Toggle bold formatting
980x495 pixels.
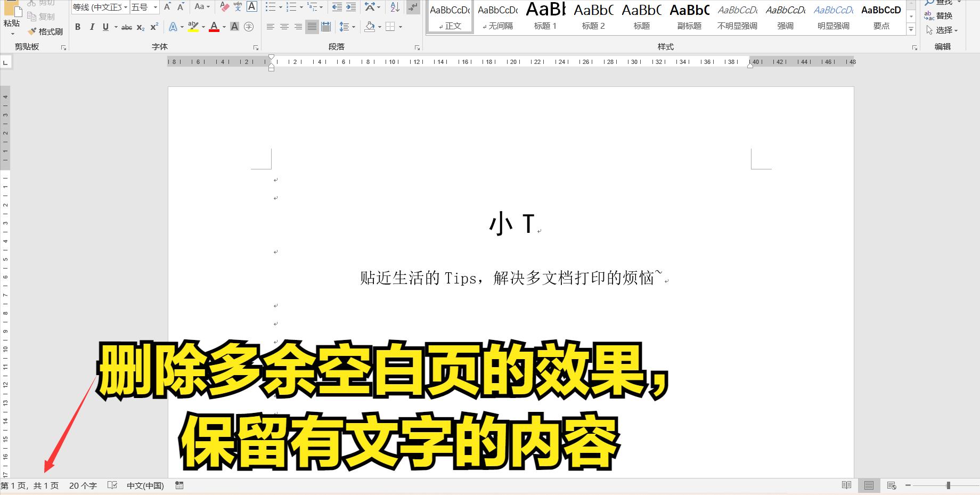(78, 27)
